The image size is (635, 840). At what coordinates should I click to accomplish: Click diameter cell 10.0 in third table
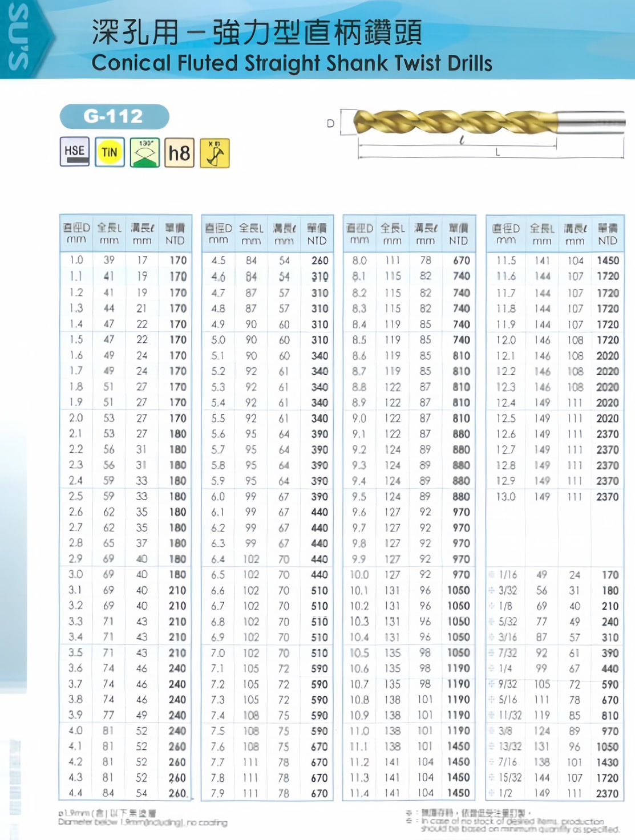point(359,575)
